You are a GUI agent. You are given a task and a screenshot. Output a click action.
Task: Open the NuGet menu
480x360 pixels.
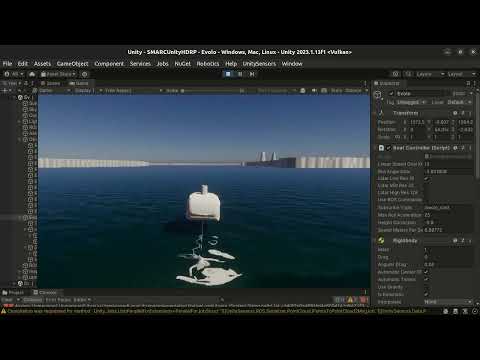point(183,64)
